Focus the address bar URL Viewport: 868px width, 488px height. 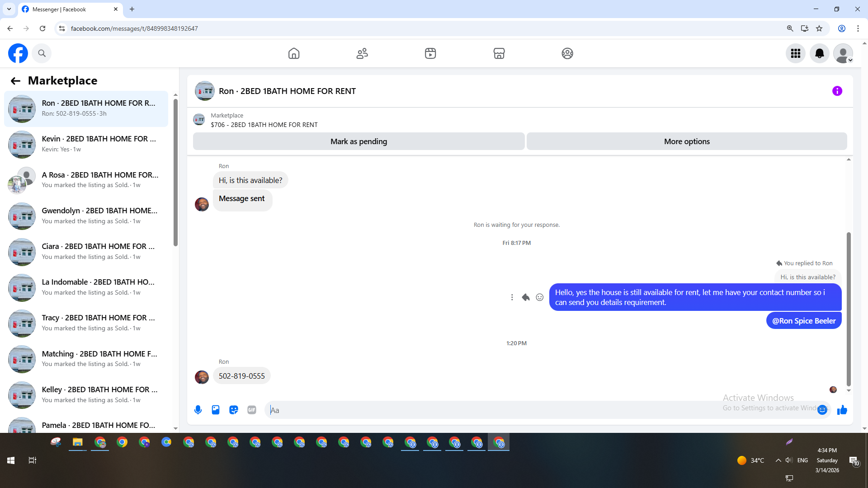[x=134, y=28]
